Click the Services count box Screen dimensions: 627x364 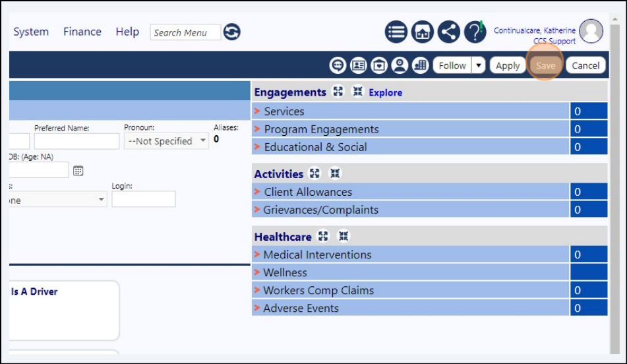coord(589,111)
